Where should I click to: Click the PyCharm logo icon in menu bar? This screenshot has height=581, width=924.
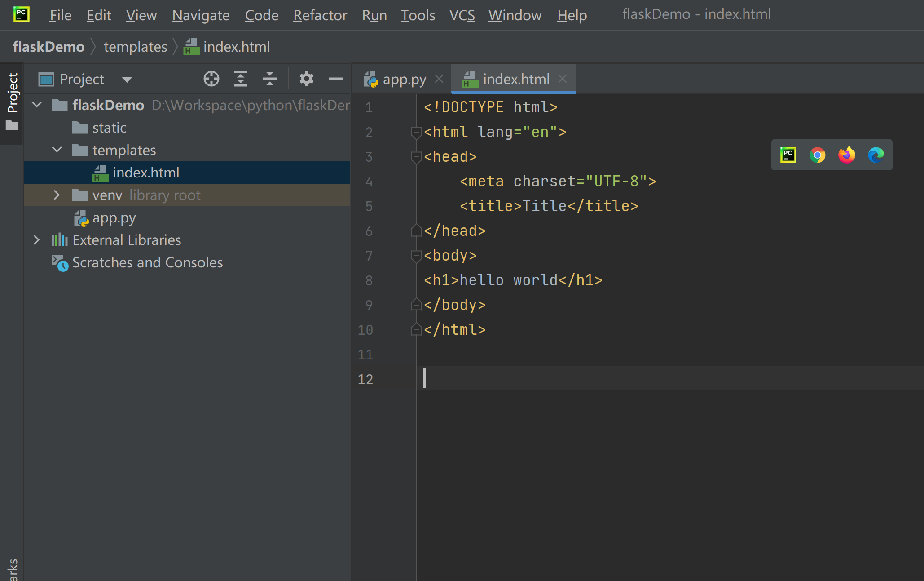click(21, 14)
